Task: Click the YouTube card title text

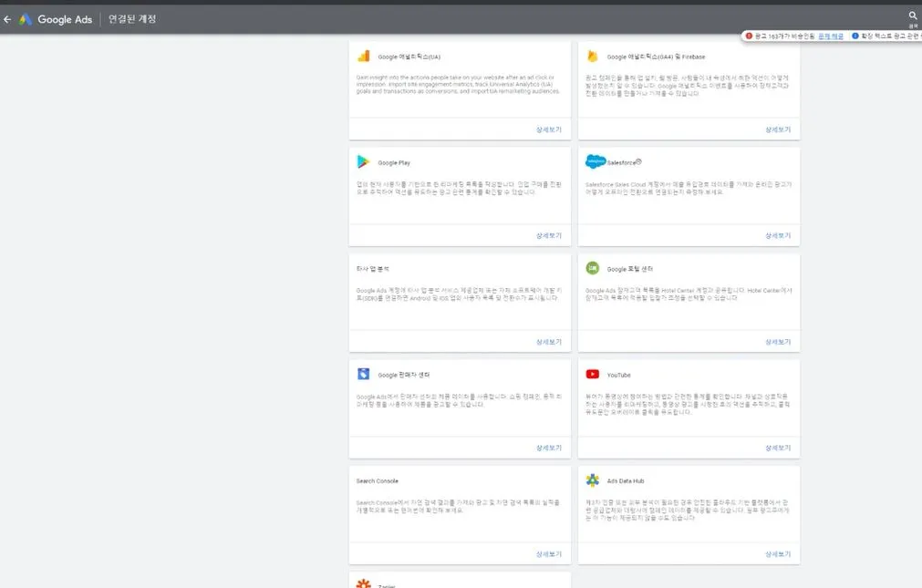Action: [x=618, y=375]
